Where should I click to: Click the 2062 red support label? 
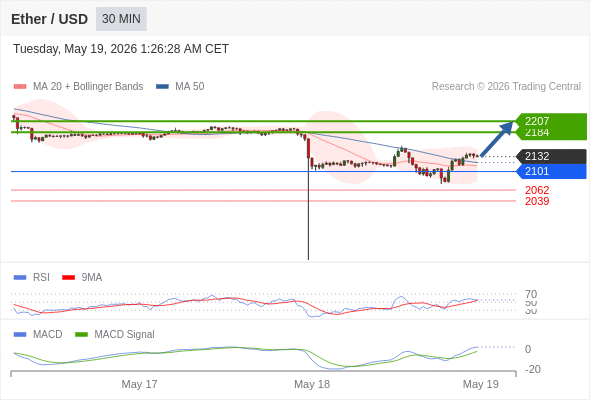[x=537, y=190]
